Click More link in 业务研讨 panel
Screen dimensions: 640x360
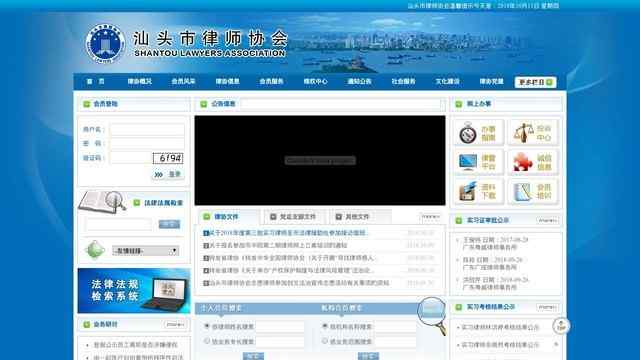pyautogui.click(x=176, y=324)
